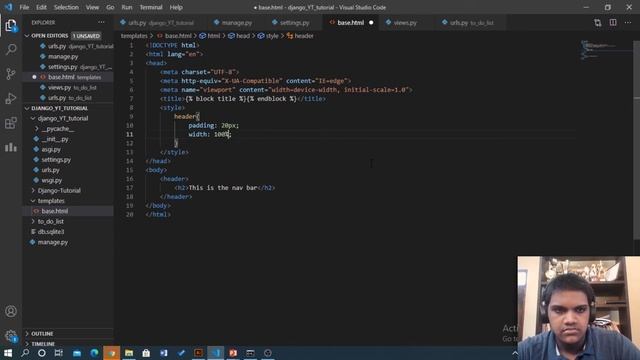
Task: Open the bar chart icon in activity bar
Action: point(11,147)
